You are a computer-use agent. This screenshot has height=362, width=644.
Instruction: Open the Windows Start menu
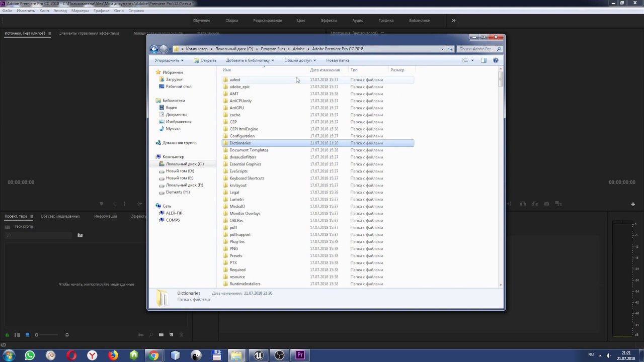(x=9, y=355)
